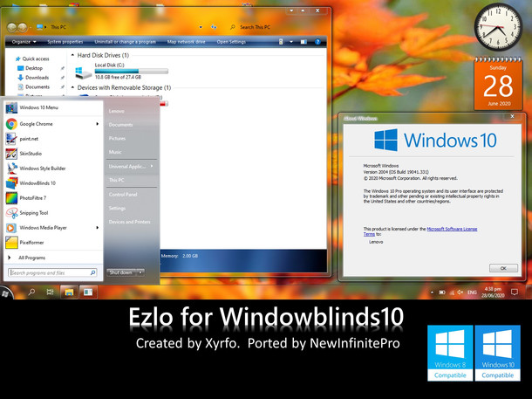
Task: Select Desktop in navigation pane
Action: [x=34, y=68]
